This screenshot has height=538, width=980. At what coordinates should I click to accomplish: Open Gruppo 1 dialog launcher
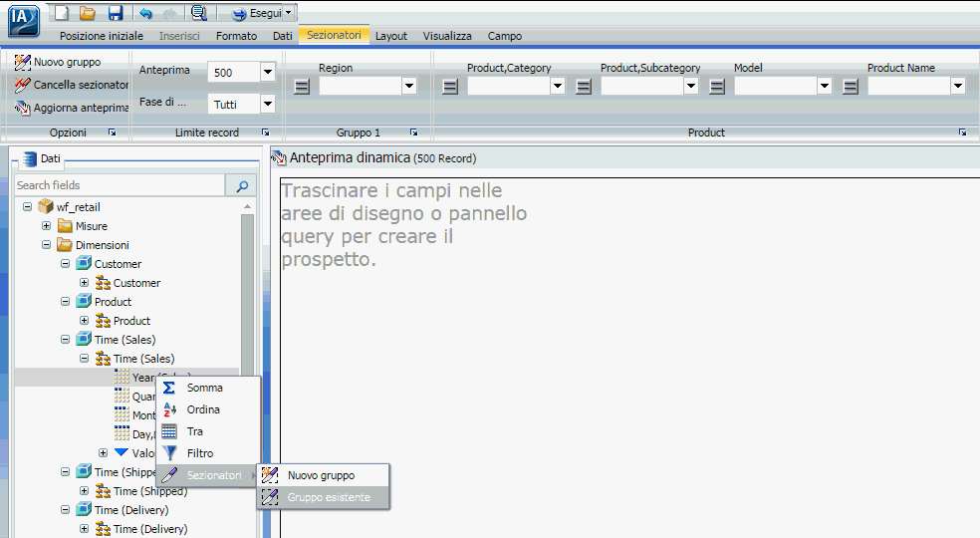[x=413, y=133]
